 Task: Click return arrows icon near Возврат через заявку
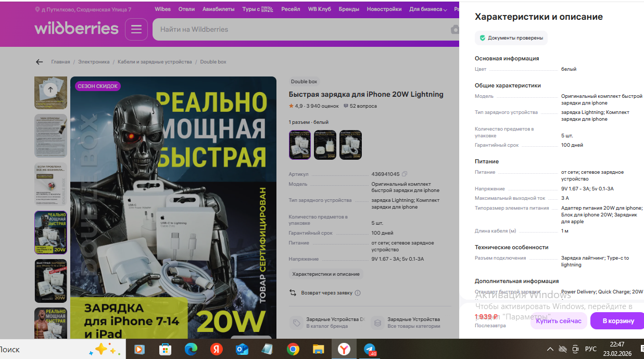[293, 293]
